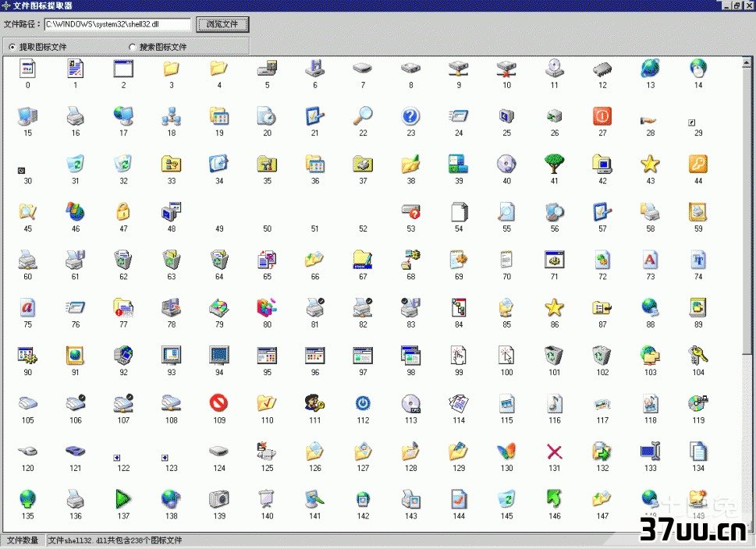Click the shell32.dll icon count status text
The height and width of the screenshot is (549, 756).
tap(115, 540)
